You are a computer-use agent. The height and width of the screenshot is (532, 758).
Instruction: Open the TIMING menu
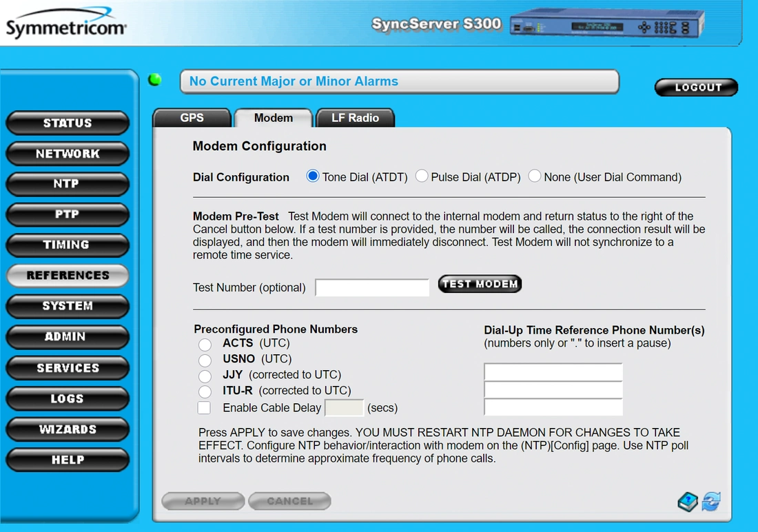[68, 245]
